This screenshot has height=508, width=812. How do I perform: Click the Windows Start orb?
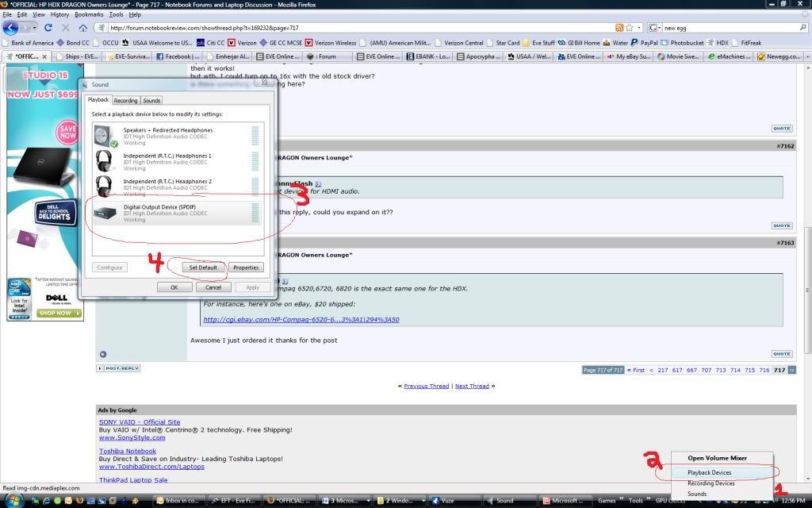(x=10, y=501)
